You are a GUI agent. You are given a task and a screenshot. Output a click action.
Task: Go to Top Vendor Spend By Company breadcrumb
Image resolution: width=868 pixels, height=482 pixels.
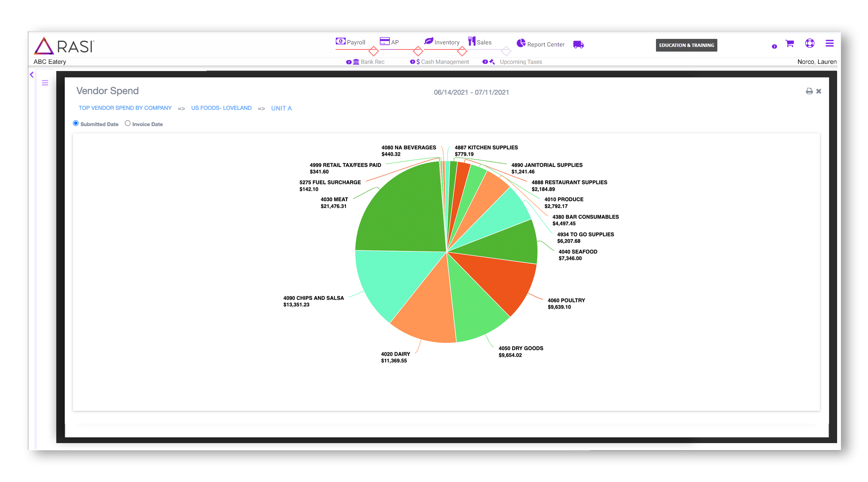pos(125,108)
